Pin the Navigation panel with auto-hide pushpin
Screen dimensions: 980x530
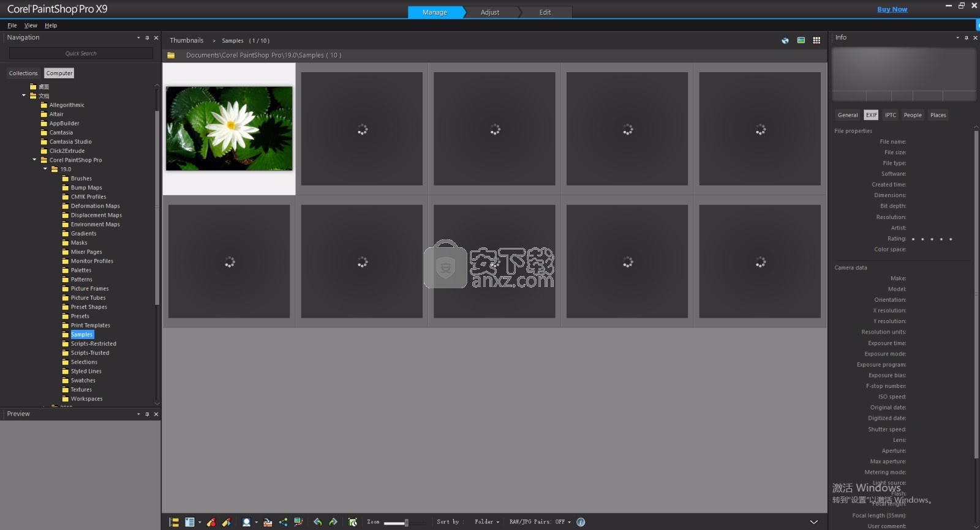tap(147, 38)
